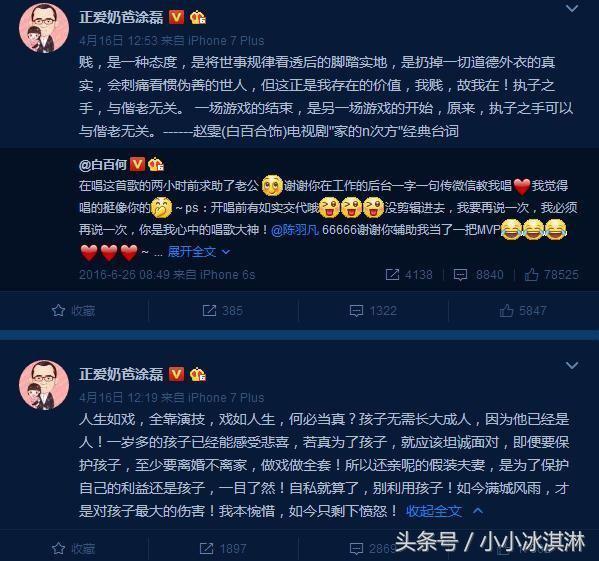Open comments showing 1322 on first post
Screen dimensions: 599x561
click(373, 310)
